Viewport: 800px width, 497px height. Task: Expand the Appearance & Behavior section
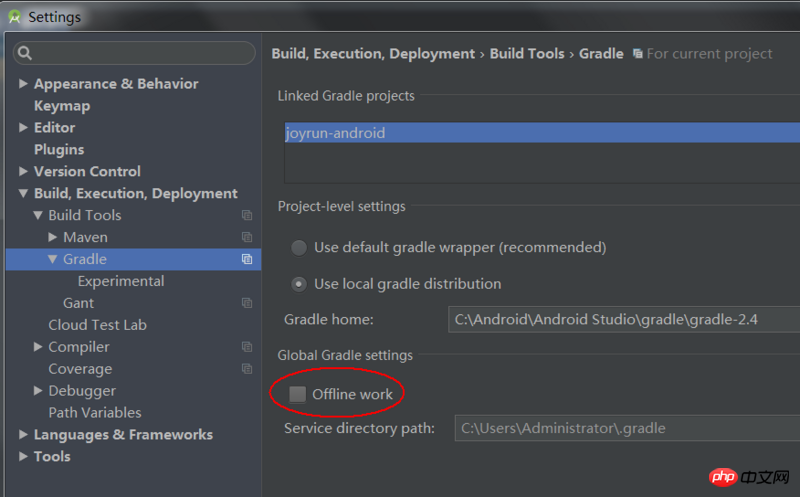pyautogui.click(x=23, y=84)
